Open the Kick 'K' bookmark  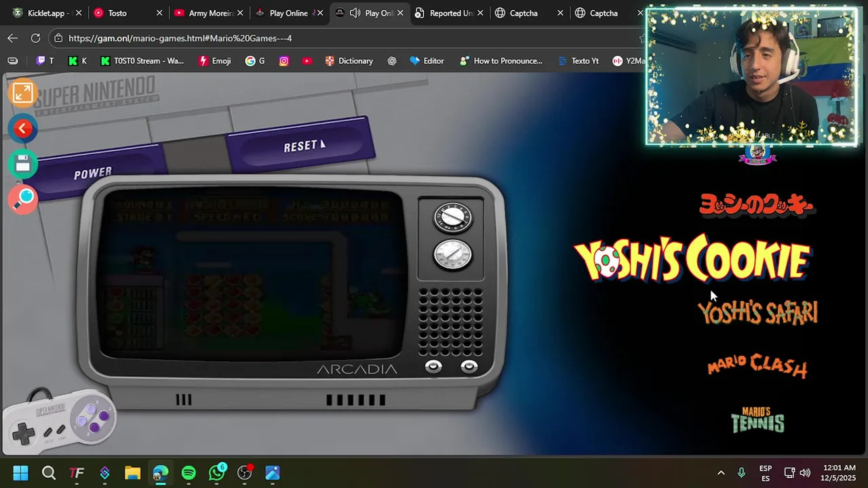click(x=77, y=61)
